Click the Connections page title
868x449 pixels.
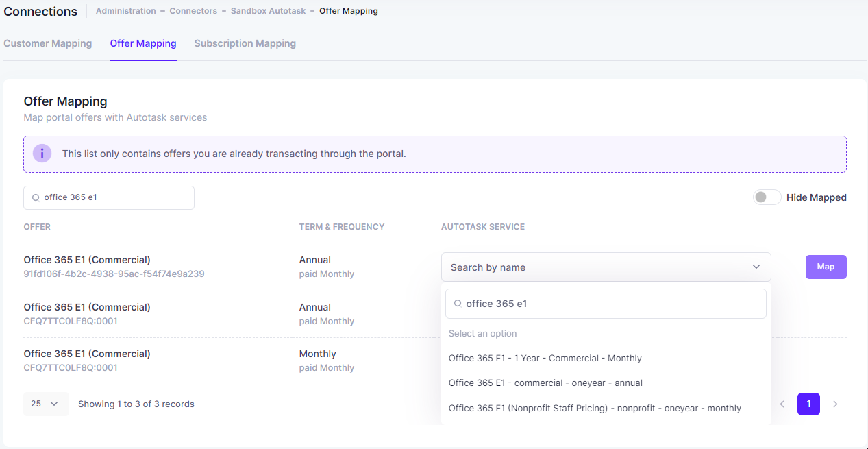pos(40,12)
